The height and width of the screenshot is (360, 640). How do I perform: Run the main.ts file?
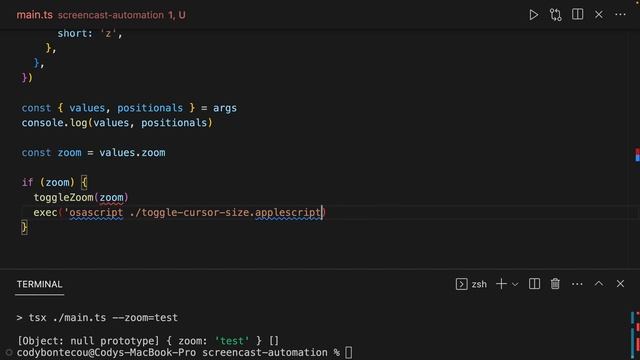(533, 15)
